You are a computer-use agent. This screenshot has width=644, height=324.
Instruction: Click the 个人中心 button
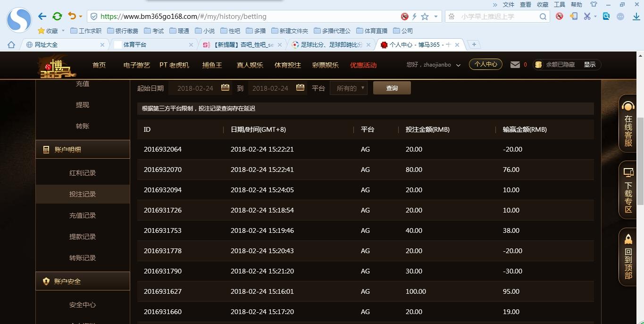[x=485, y=64]
